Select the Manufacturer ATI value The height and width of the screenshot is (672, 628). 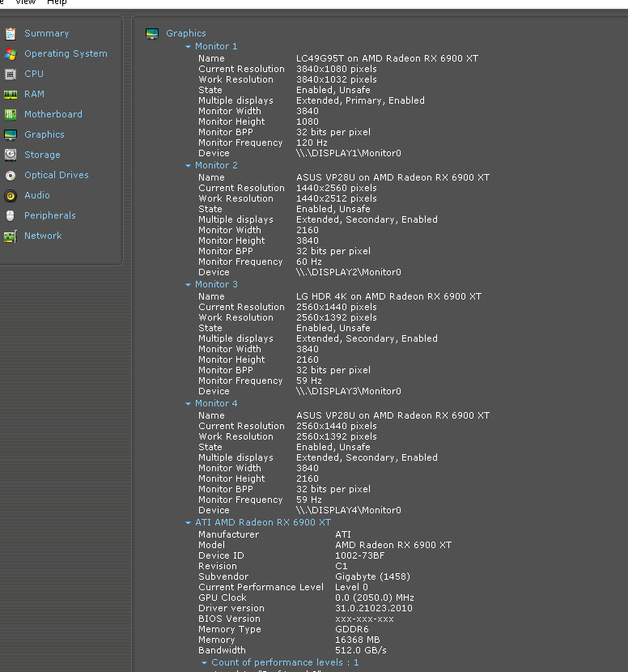pos(343,534)
